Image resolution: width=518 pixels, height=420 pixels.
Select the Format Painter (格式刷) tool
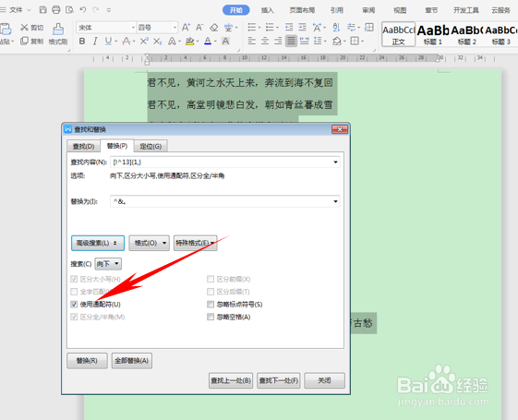58,34
